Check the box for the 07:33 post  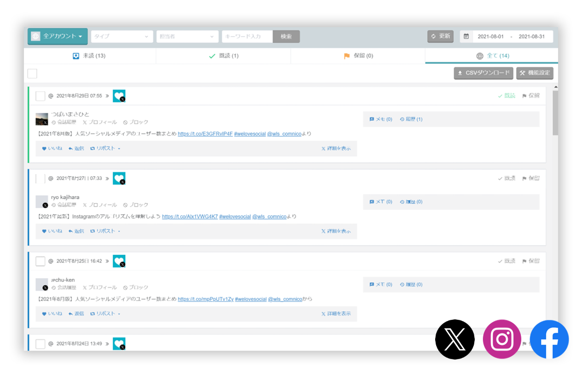tap(40, 178)
